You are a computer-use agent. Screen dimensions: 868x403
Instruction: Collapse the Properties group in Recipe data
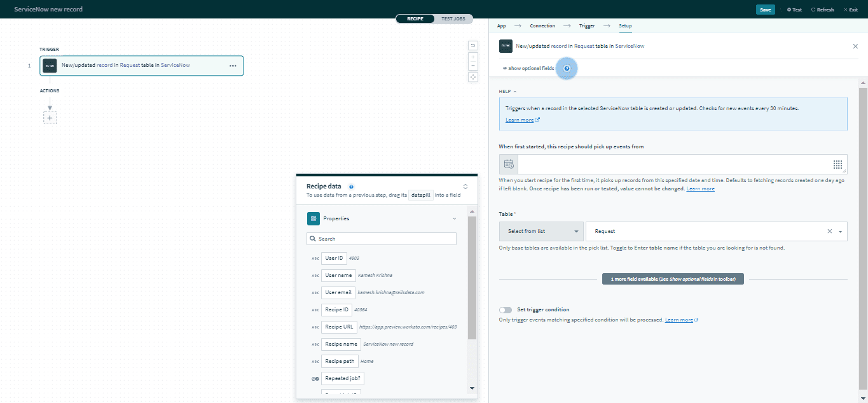[454, 218]
